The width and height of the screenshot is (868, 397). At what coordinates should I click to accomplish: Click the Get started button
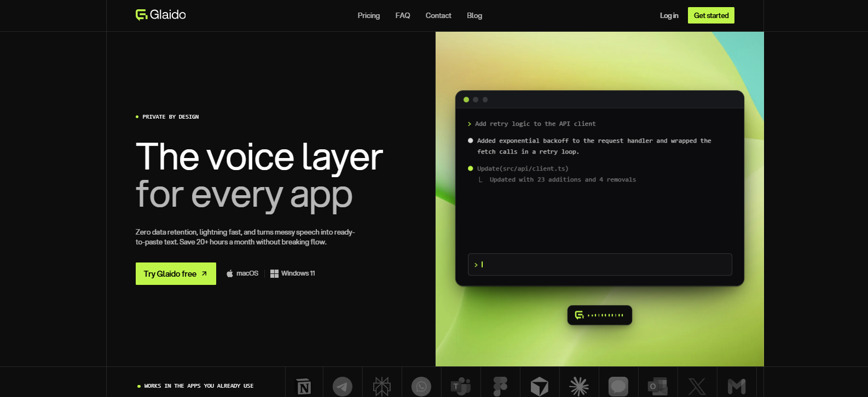[711, 15]
